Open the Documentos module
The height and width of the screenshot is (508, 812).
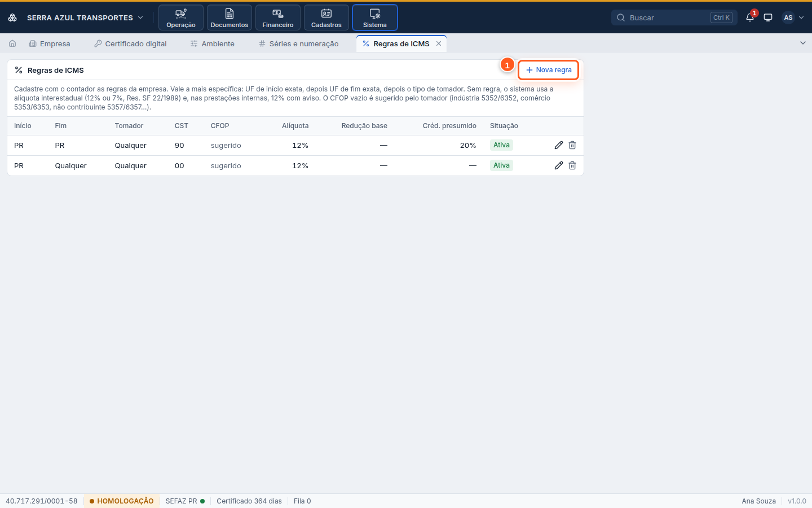click(230, 17)
